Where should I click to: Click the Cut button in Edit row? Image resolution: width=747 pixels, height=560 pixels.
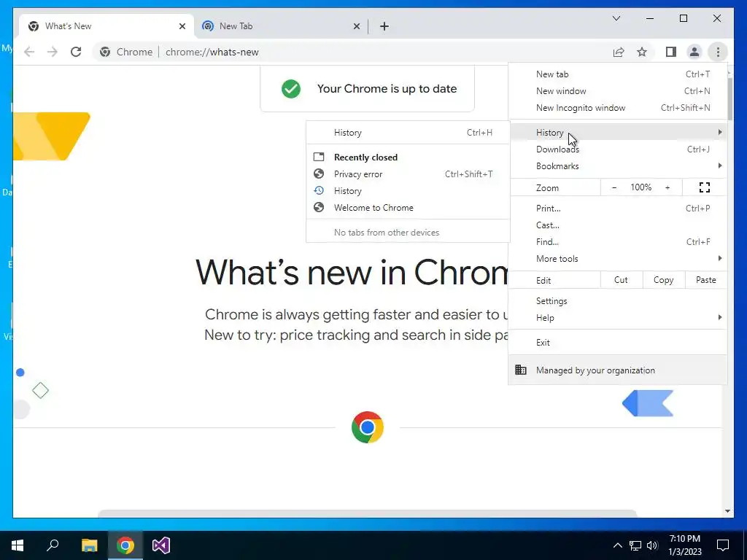click(622, 280)
